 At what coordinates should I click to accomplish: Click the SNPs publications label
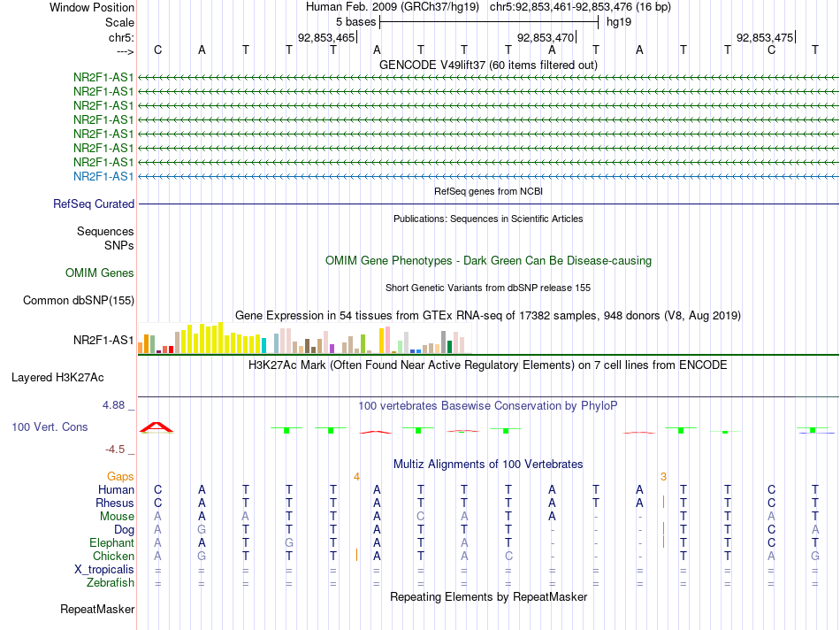tap(119, 245)
